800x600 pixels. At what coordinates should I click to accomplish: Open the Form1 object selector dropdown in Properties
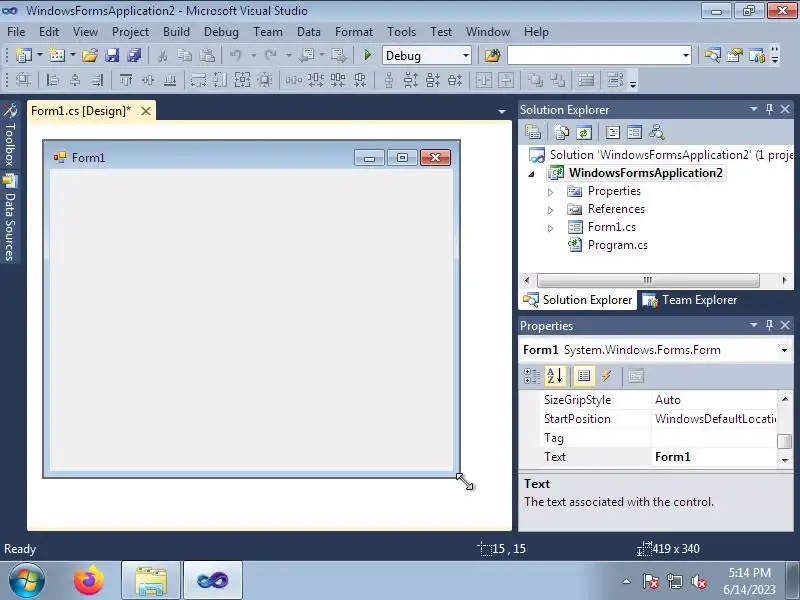(784, 350)
